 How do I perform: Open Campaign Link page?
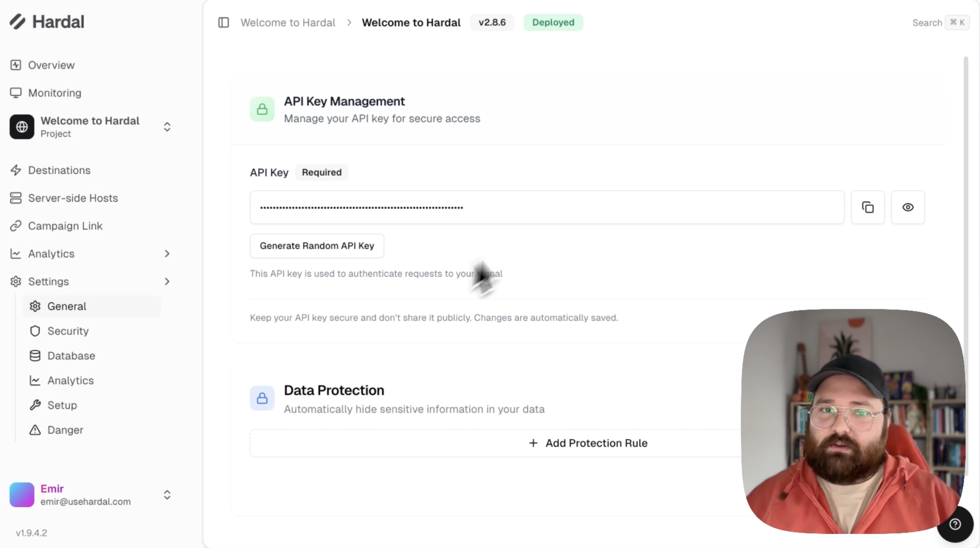65,226
